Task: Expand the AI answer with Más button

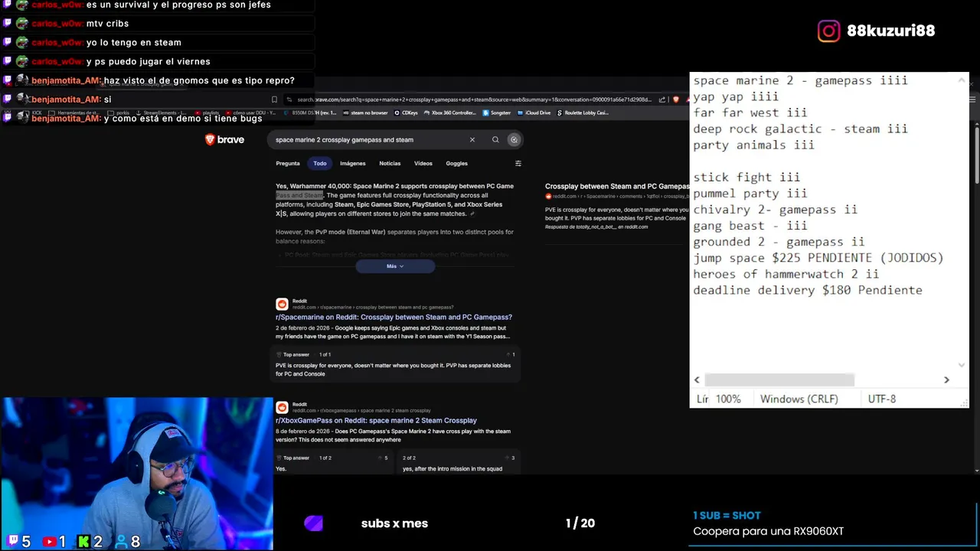Action: pyautogui.click(x=395, y=266)
